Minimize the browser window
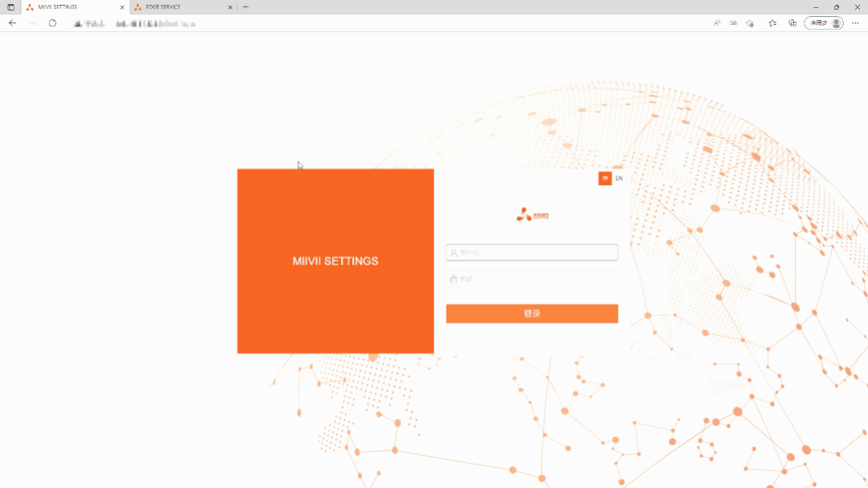 point(816,7)
